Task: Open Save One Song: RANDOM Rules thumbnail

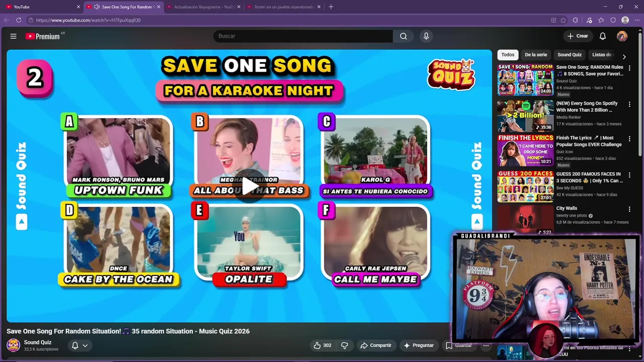Action: [x=525, y=79]
